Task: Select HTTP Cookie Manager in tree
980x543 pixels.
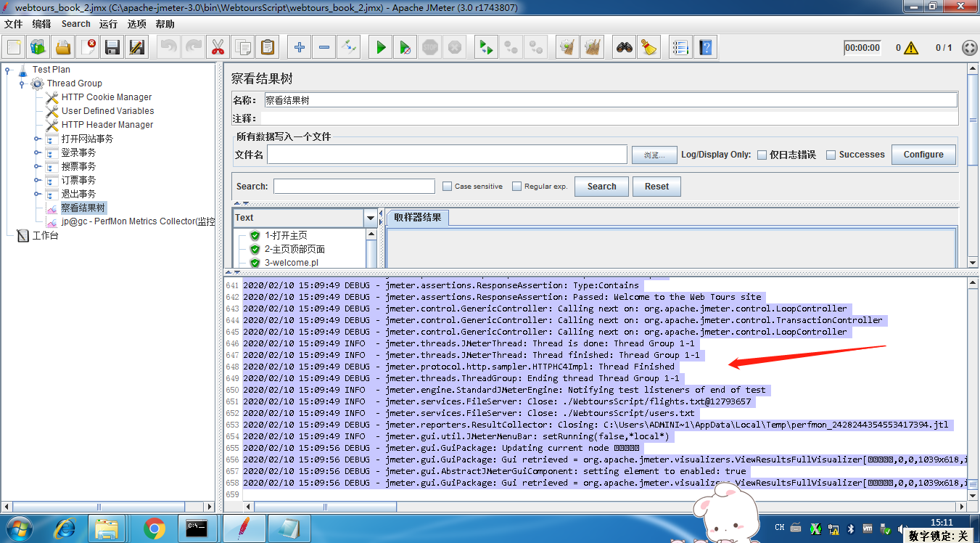Action: tap(106, 97)
